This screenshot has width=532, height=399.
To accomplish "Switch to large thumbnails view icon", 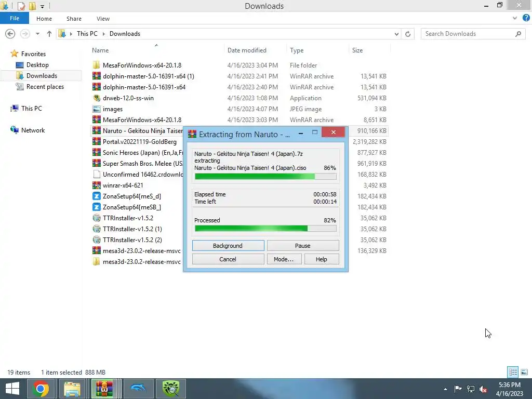I will tap(524, 372).
